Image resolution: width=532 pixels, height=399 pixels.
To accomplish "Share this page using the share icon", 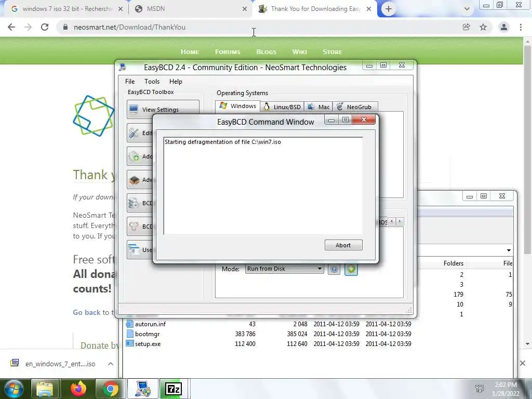I will tap(467, 27).
